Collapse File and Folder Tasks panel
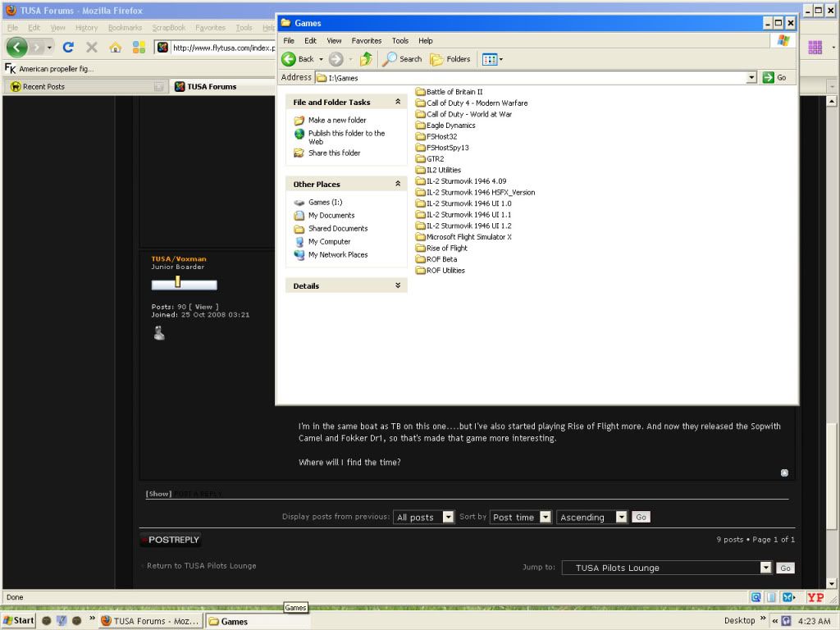This screenshot has height=630, width=840. tap(398, 102)
